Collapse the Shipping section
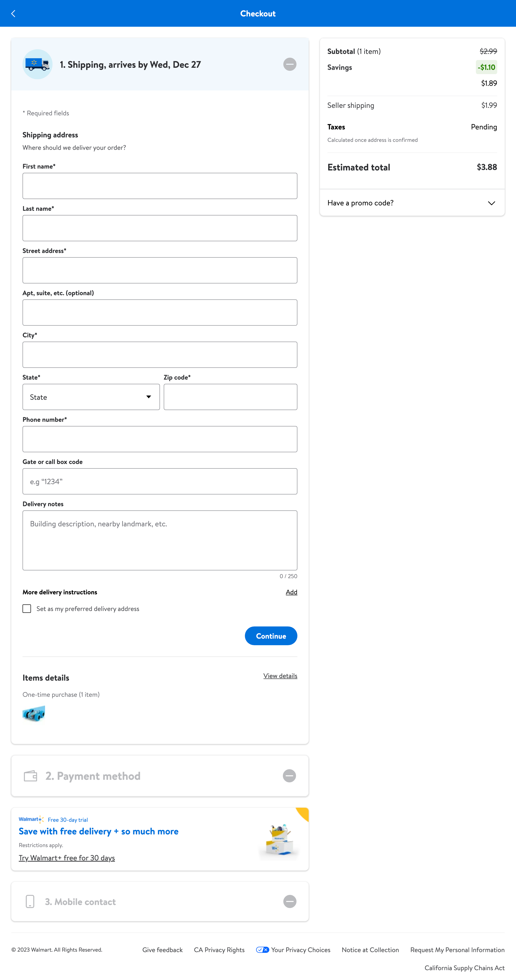The height and width of the screenshot is (980, 516). click(x=289, y=64)
